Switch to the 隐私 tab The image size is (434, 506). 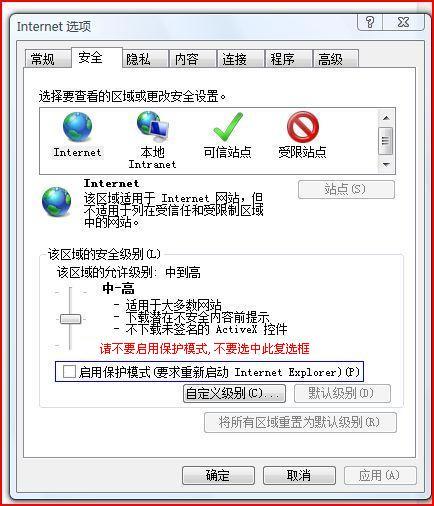coord(138,59)
